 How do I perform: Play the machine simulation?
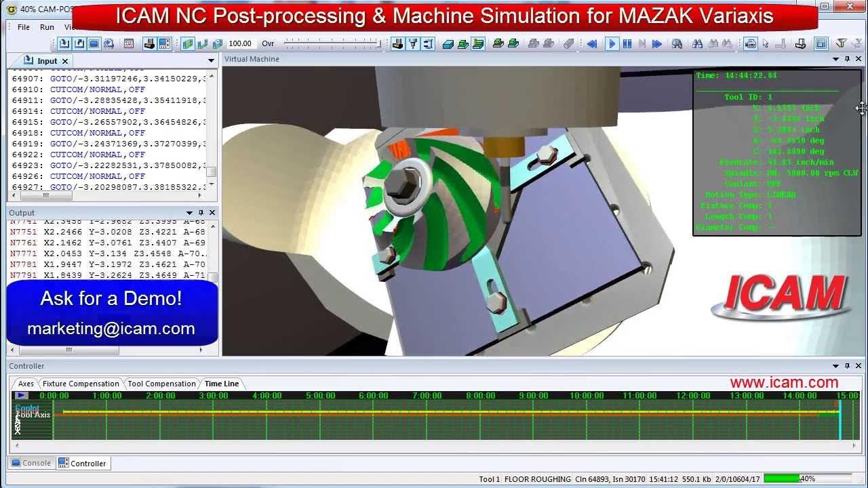tap(612, 44)
